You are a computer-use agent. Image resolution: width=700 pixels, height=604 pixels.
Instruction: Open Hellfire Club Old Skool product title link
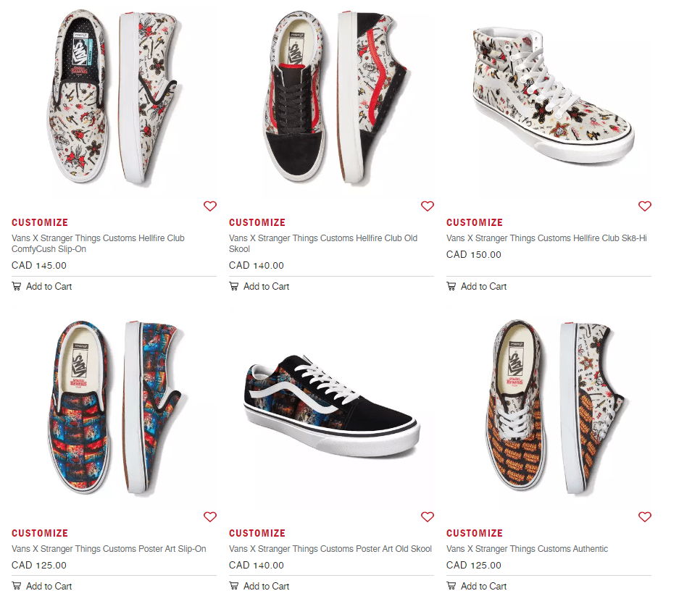pyautogui.click(x=322, y=243)
